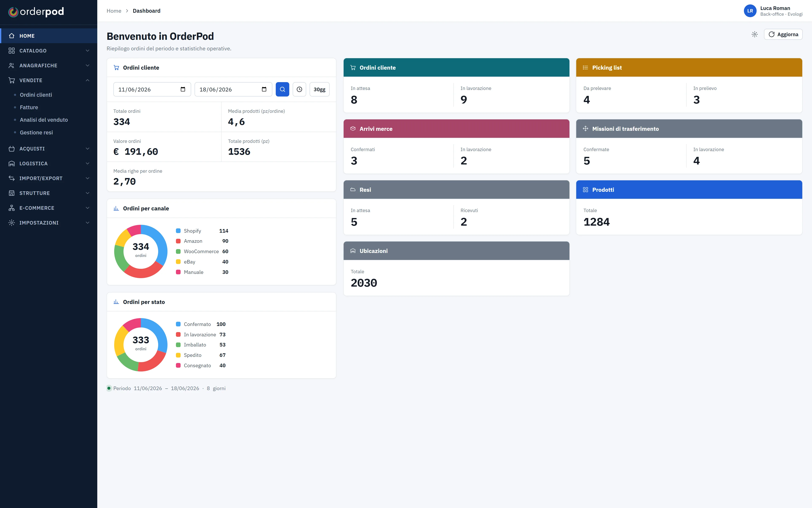This screenshot has height=508, width=812.
Task: Click the Ordini per canale donut chart
Action: (x=141, y=251)
